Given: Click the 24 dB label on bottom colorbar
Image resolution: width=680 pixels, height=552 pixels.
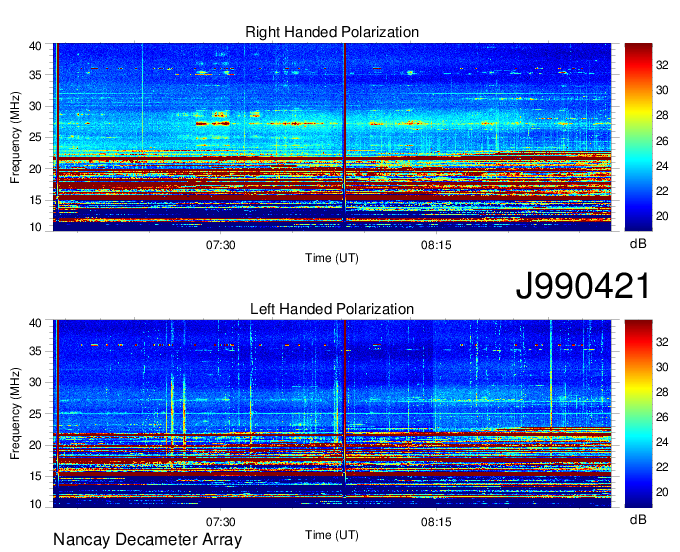Looking at the screenshot, I should tap(662, 442).
